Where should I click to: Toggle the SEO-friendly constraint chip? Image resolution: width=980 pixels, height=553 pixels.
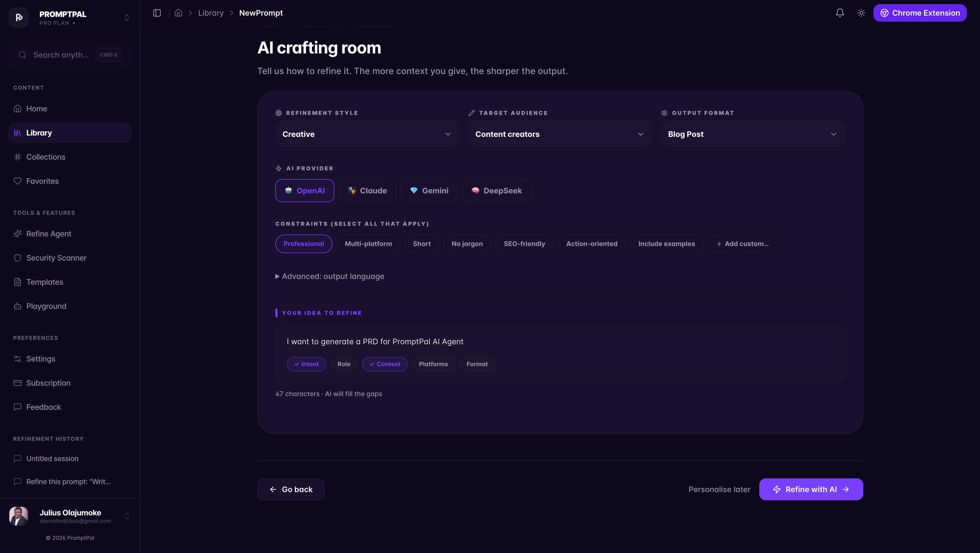524,244
